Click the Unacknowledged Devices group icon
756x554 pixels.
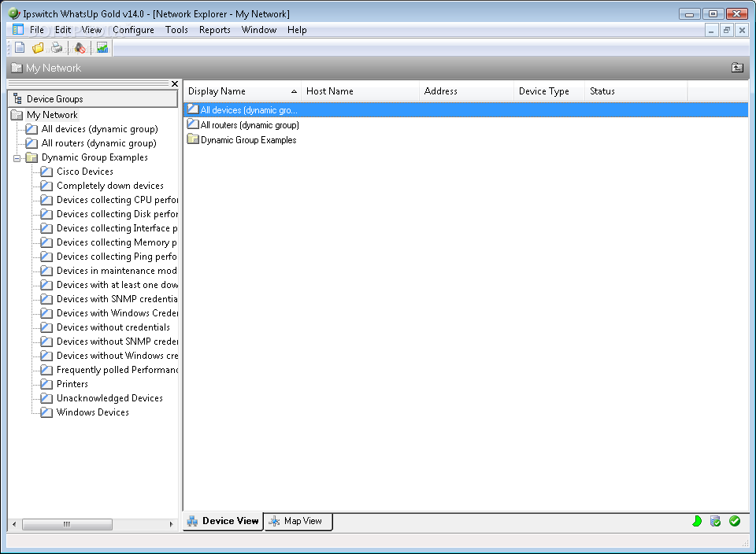[x=46, y=398]
